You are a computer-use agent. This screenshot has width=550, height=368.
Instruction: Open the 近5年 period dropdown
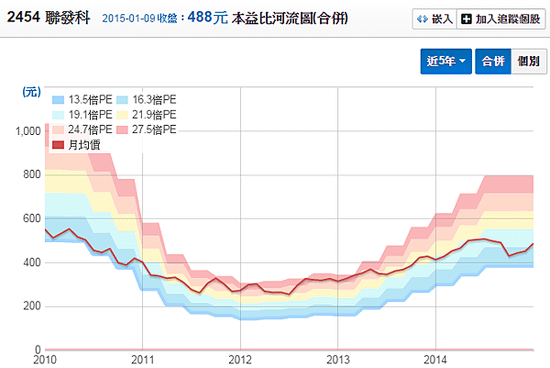coord(446,61)
